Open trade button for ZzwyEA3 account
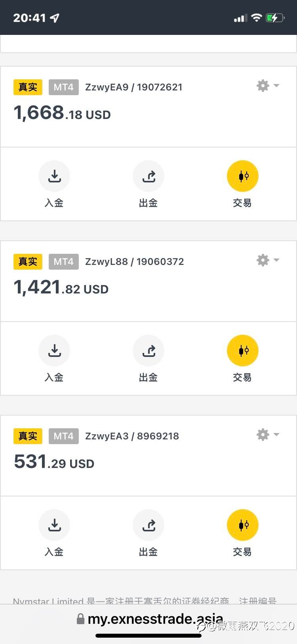This screenshot has width=297, height=644. click(243, 525)
